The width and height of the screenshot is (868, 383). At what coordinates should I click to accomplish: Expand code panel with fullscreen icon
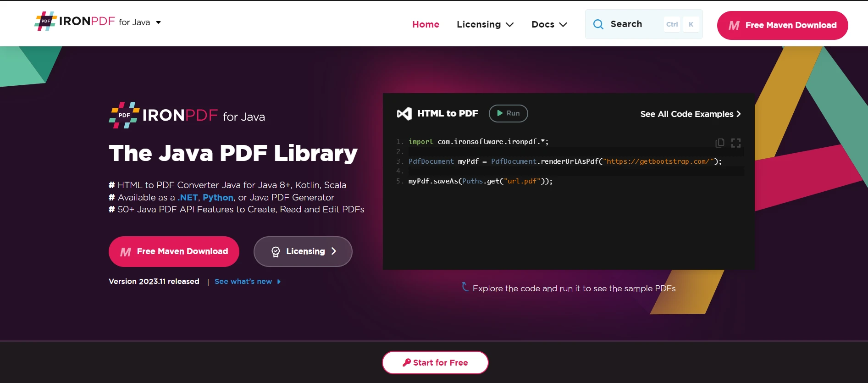pyautogui.click(x=736, y=143)
